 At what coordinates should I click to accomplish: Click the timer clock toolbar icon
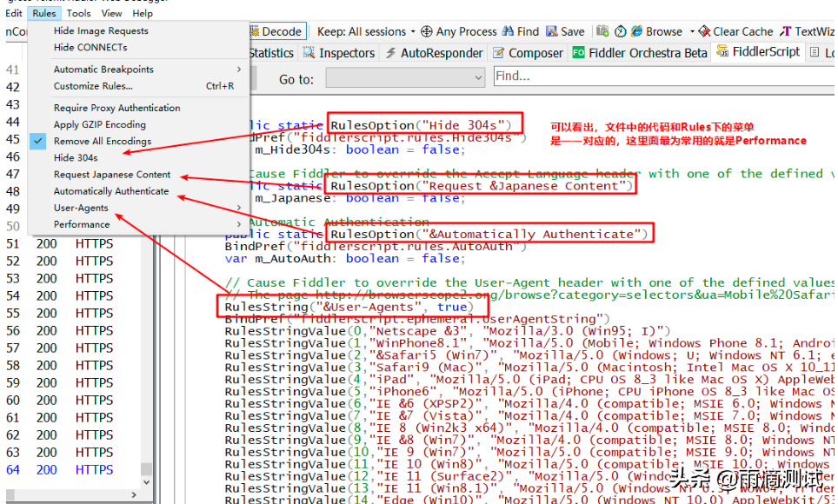(x=620, y=31)
